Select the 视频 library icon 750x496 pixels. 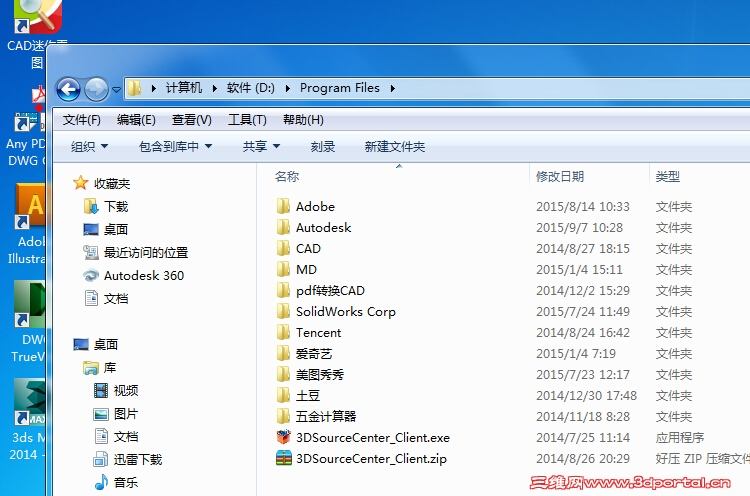(x=101, y=390)
